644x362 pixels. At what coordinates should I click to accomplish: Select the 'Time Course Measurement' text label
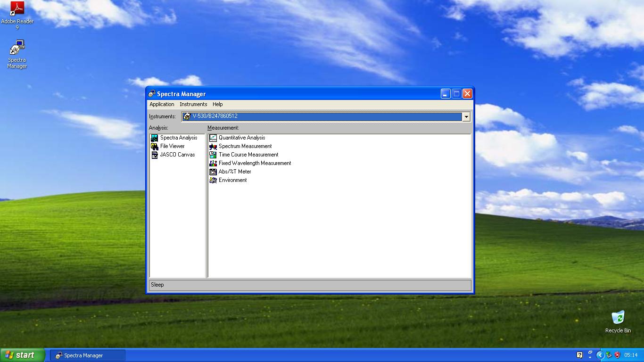pos(248,155)
